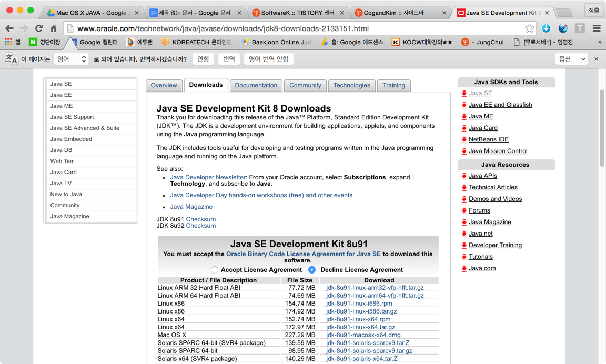Open the 영어 language dropdown
The height and width of the screenshot is (364, 606).
point(71,59)
